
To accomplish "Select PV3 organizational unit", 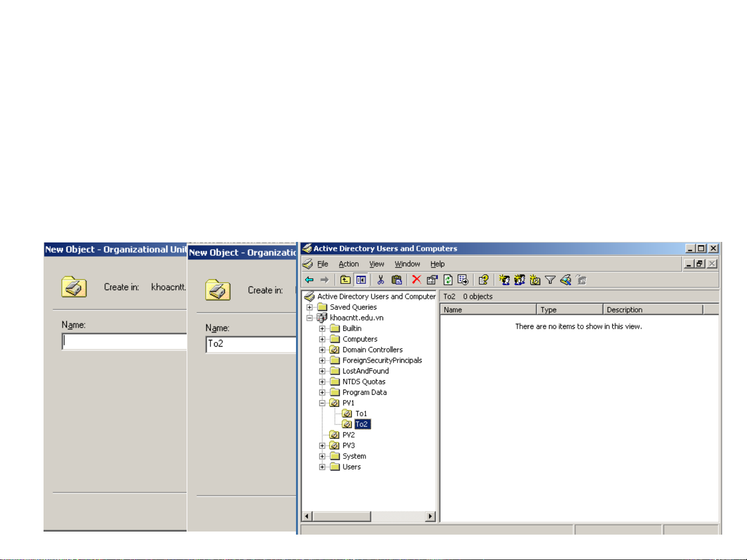I will click(348, 446).
